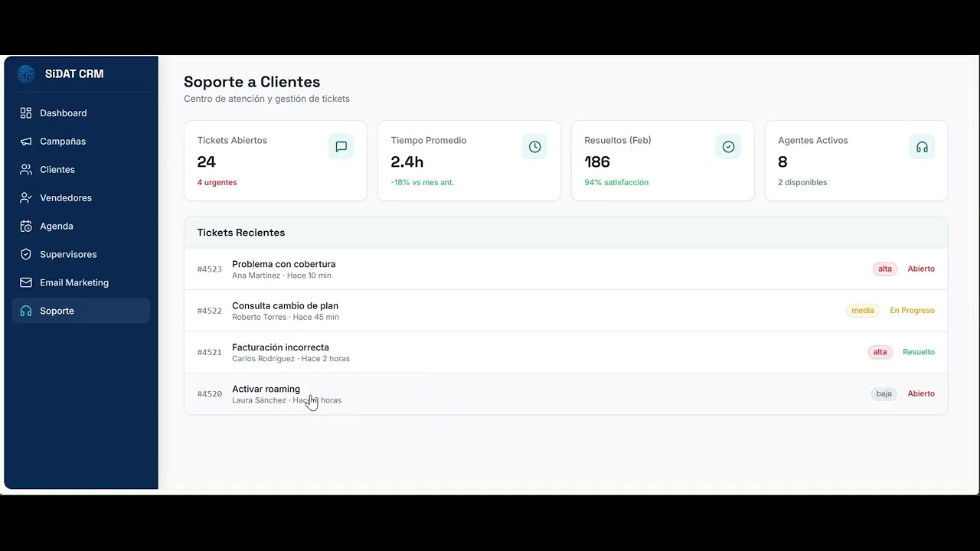Click the Campañas megaphone icon
This screenshot has width=980, height=551.
click(26, 141)
